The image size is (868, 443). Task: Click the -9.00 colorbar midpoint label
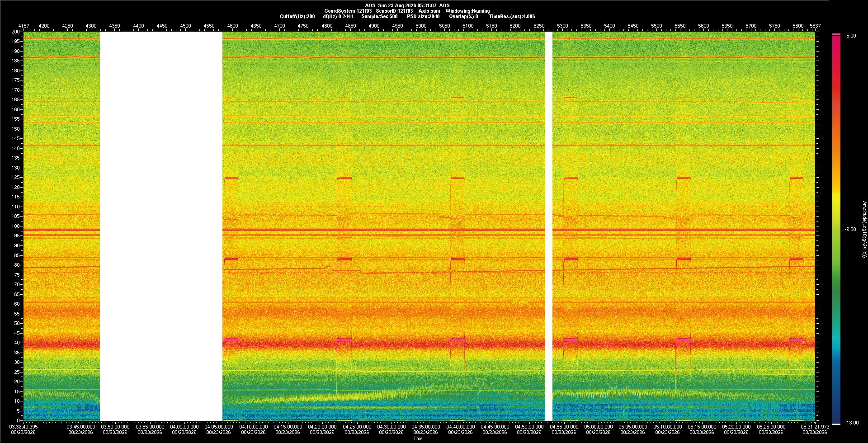pos(850,229)
